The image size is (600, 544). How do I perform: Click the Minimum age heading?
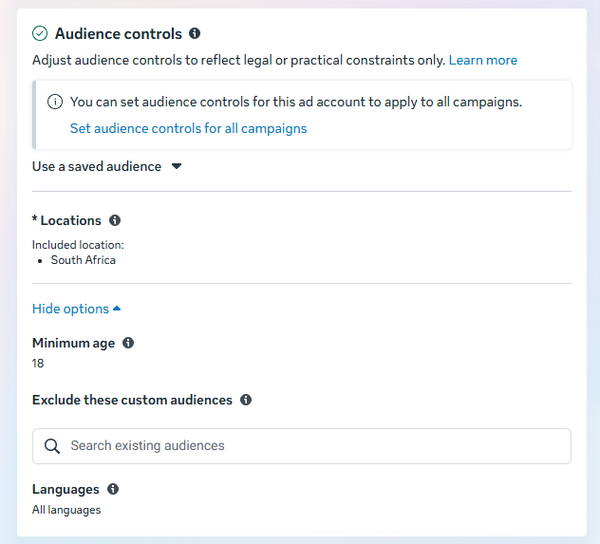point(73,343)
